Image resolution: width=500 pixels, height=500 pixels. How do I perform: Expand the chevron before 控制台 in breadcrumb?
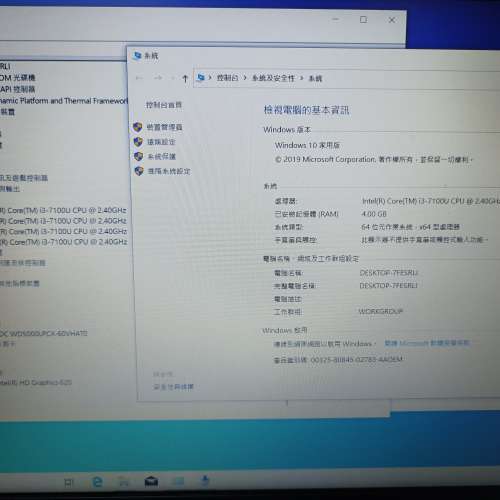[x=210, y=78]
